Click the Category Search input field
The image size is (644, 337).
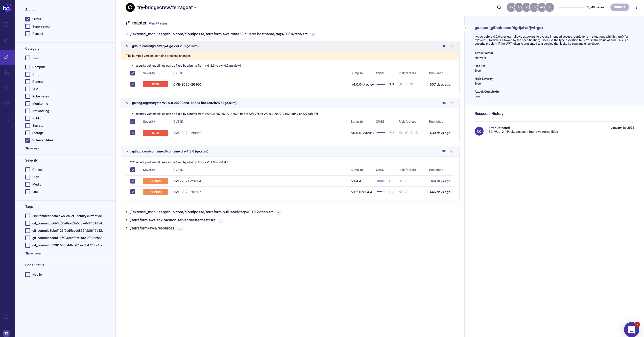tap(37, 58)
